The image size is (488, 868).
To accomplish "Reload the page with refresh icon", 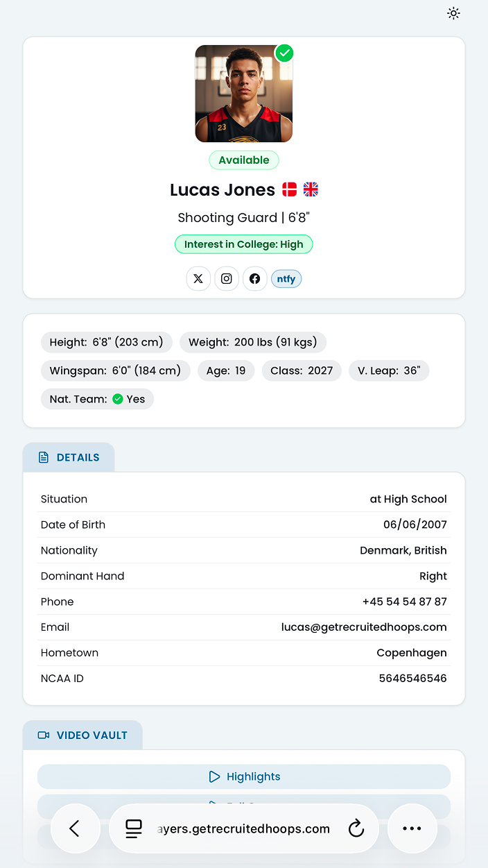I will click(356, 828).
